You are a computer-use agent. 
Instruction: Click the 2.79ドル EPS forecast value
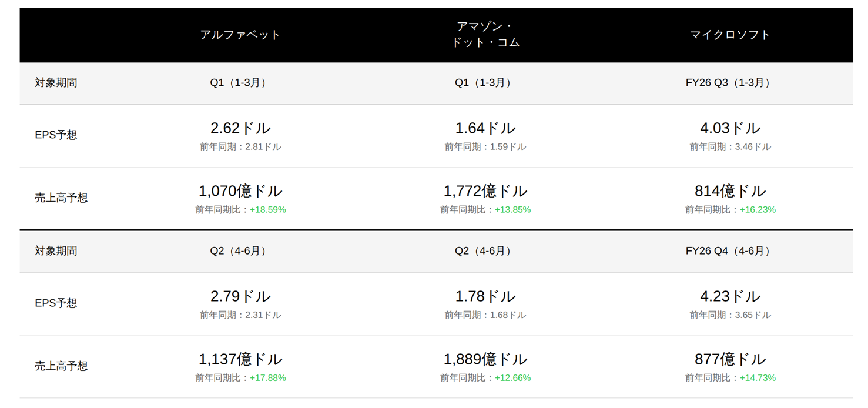tap(240, 296)
